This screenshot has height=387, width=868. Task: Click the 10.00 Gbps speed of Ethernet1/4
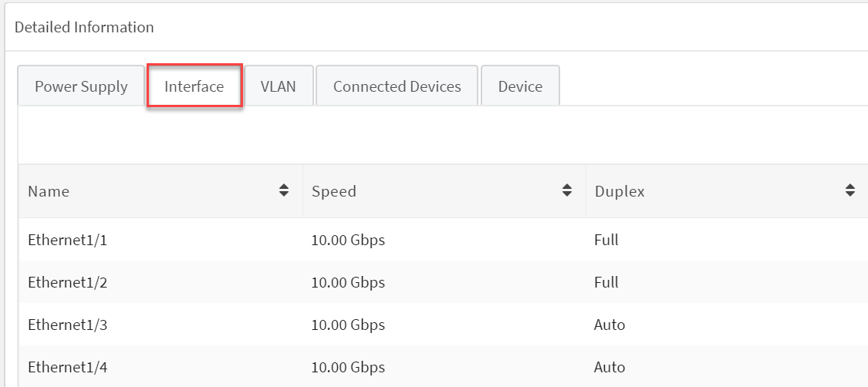click(x=348, y=367)
